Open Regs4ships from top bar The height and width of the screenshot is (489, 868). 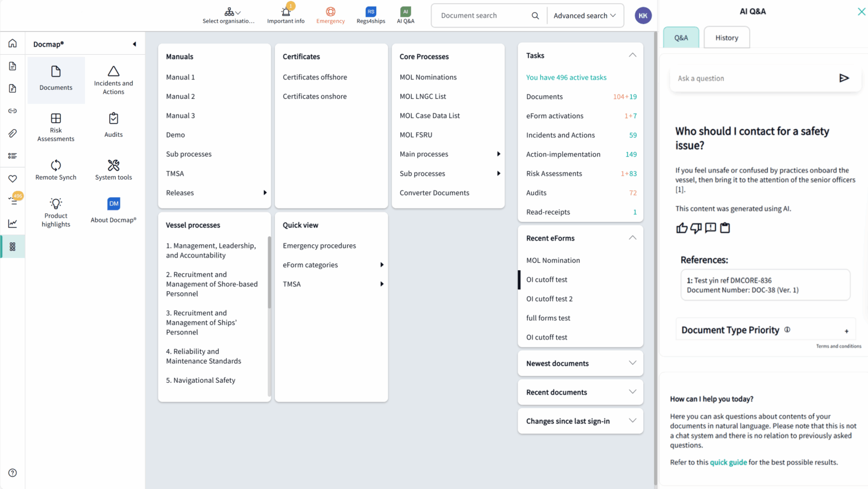371,12
